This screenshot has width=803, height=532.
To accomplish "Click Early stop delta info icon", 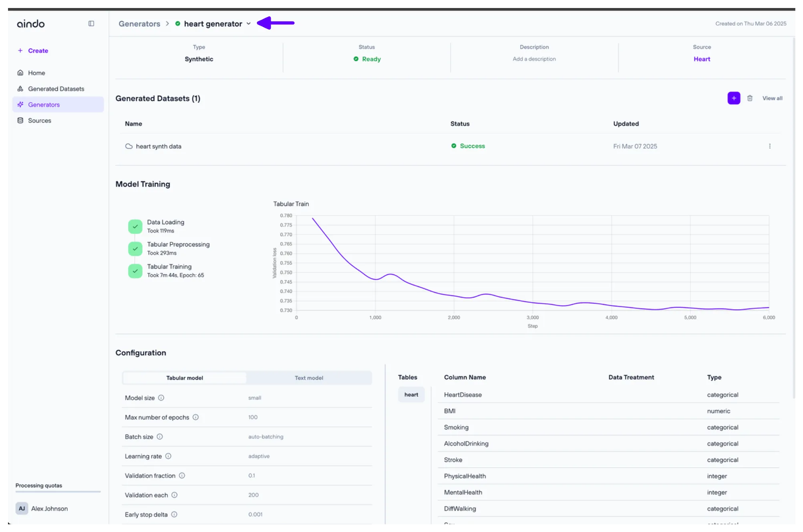I will pyautogui.click(x=174, y=514).
